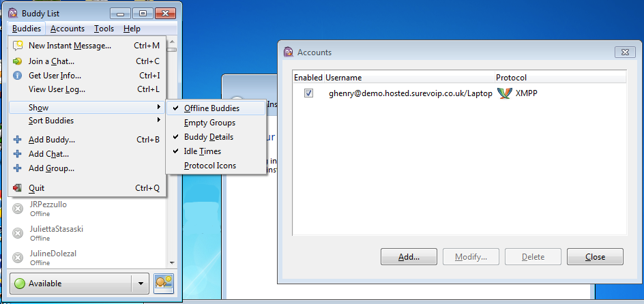Select the JuliettaStasaski buddy name
Screen dimensions: 644x304
tap(56, 229)
